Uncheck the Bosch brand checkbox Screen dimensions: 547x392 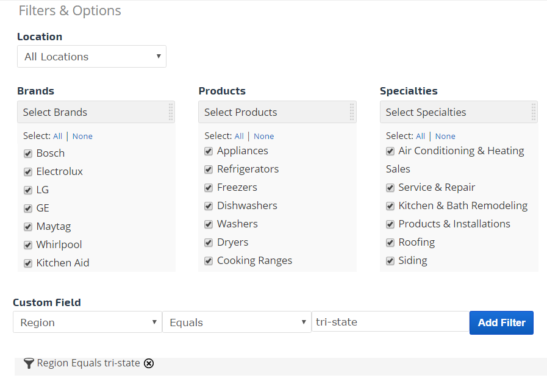pyautogui.click(x=28, y=154)
